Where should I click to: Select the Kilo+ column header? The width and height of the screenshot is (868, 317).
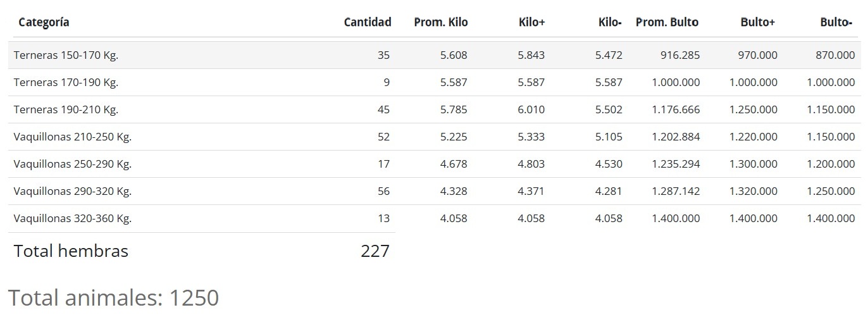pos(531,22)
